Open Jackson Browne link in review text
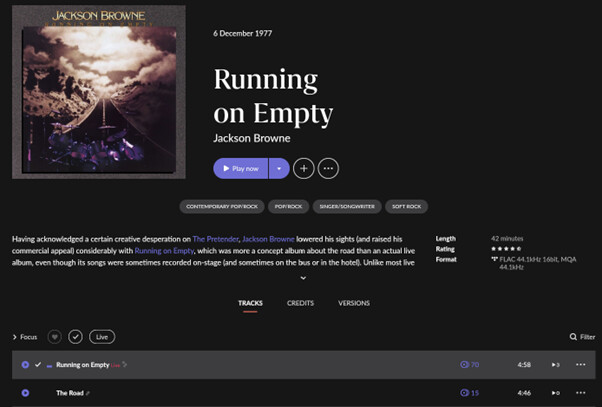Viewport: 602px width, 407px height. [268, 239]
